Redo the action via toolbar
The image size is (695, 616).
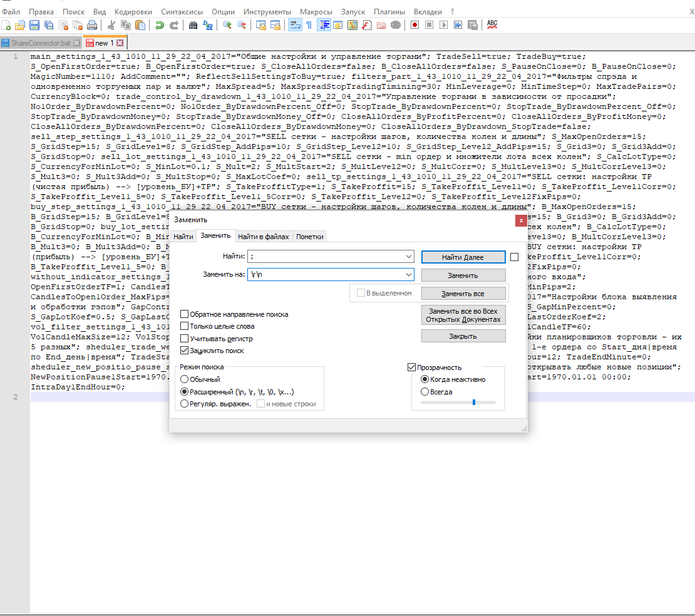tap(174, 25)
